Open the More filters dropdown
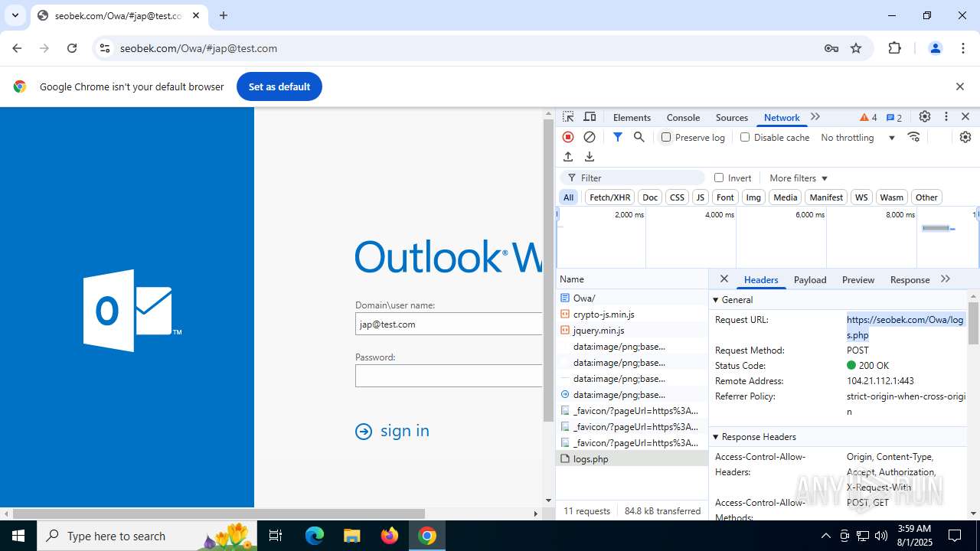 click(799, 178)
